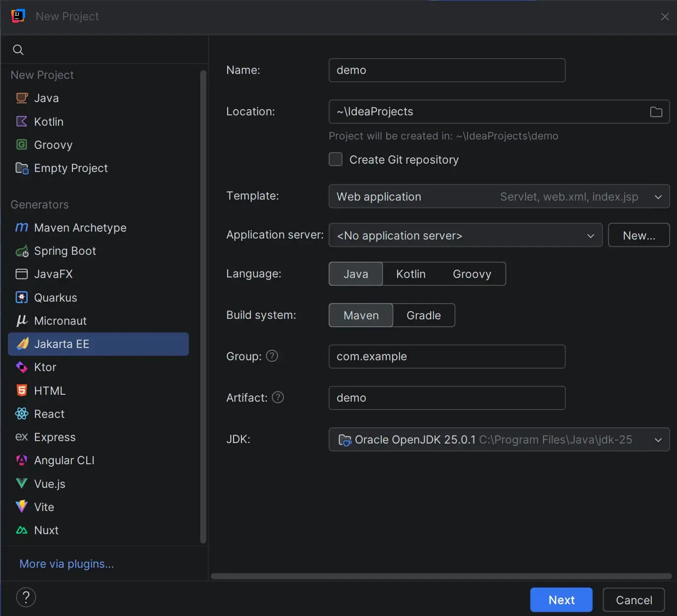Open the More via plugins link
Viewport: 677px width, 616px height.
pyautogui.click(x=67, y=564)
